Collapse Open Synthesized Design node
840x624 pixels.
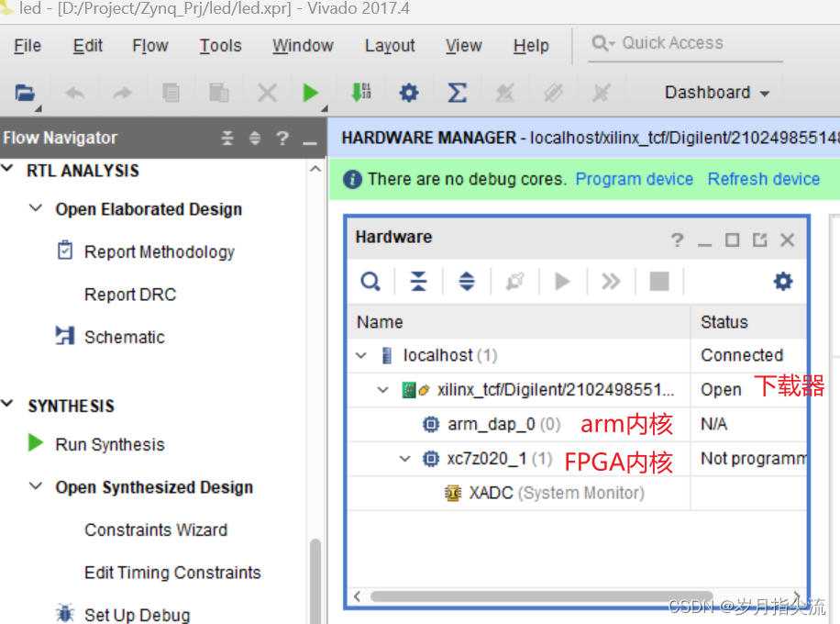36,485
